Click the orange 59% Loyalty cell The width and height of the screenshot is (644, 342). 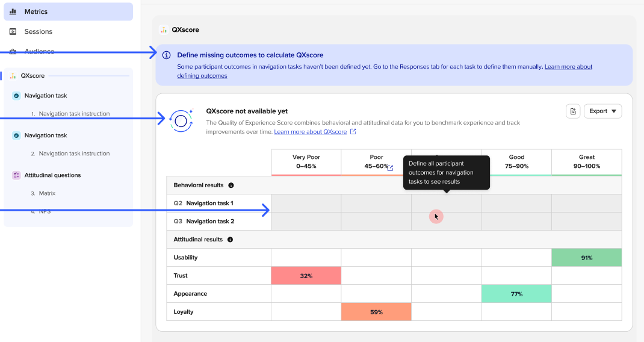click(376, 312)
